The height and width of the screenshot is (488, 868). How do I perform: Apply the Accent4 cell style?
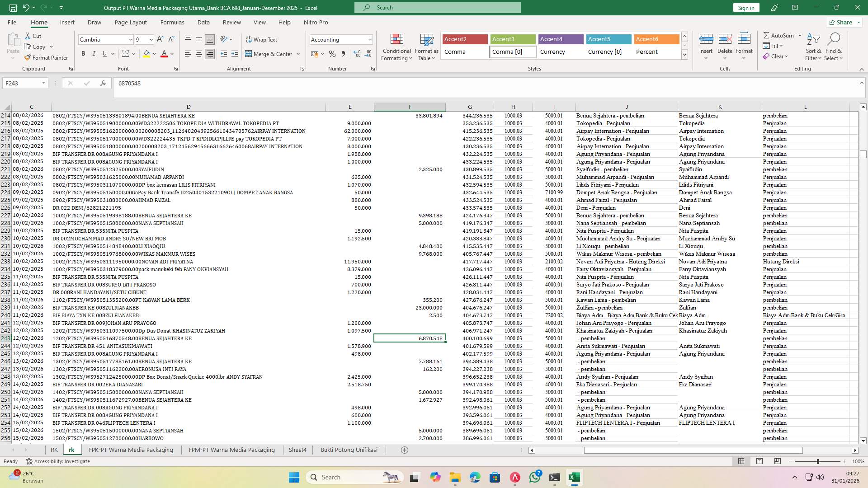click(x=561, y=39)
